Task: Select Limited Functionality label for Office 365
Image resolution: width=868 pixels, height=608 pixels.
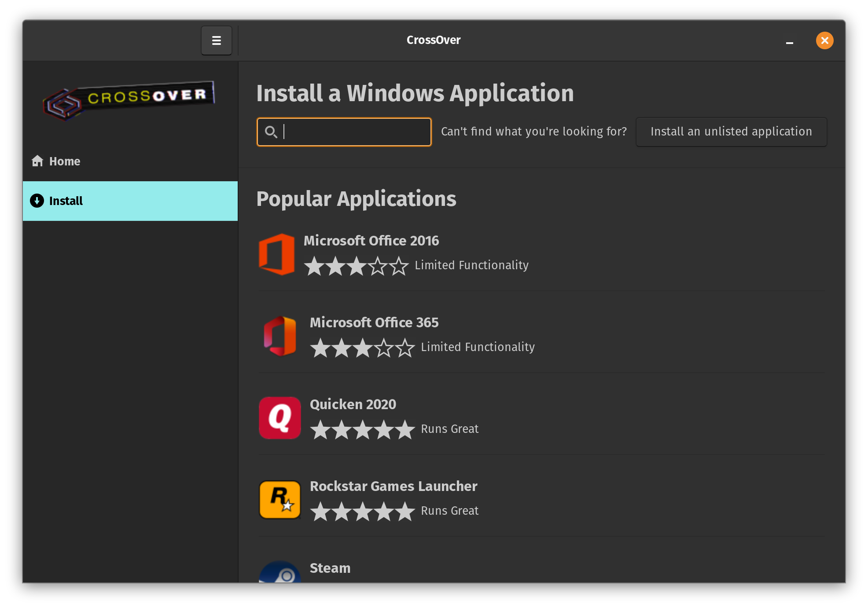Action: [477, 346]
